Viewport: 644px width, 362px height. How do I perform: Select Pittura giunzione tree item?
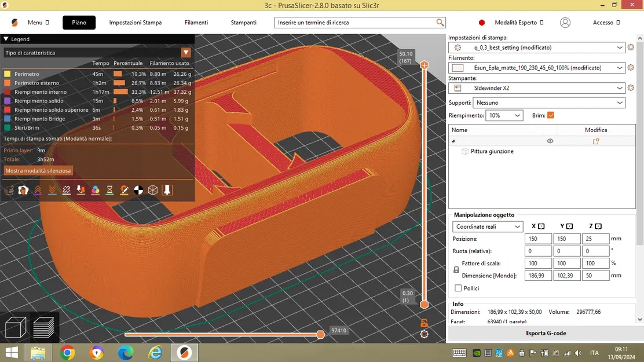point(492,151)
